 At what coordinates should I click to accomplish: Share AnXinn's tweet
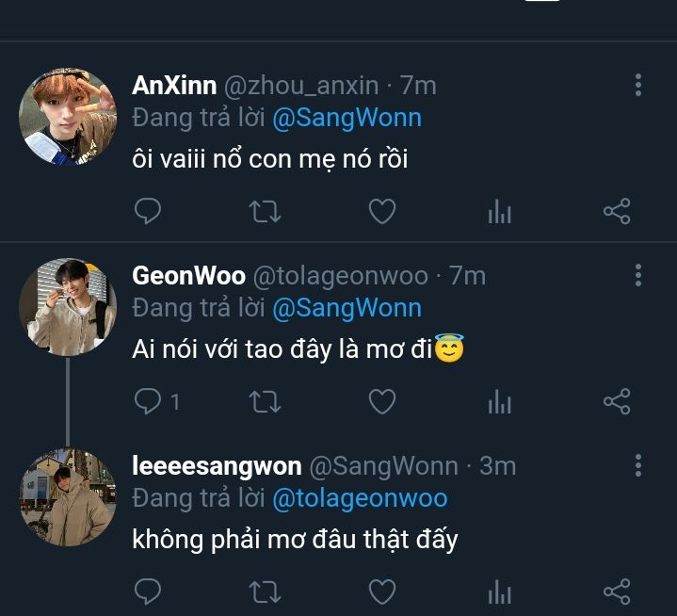(x=616, y=212)
